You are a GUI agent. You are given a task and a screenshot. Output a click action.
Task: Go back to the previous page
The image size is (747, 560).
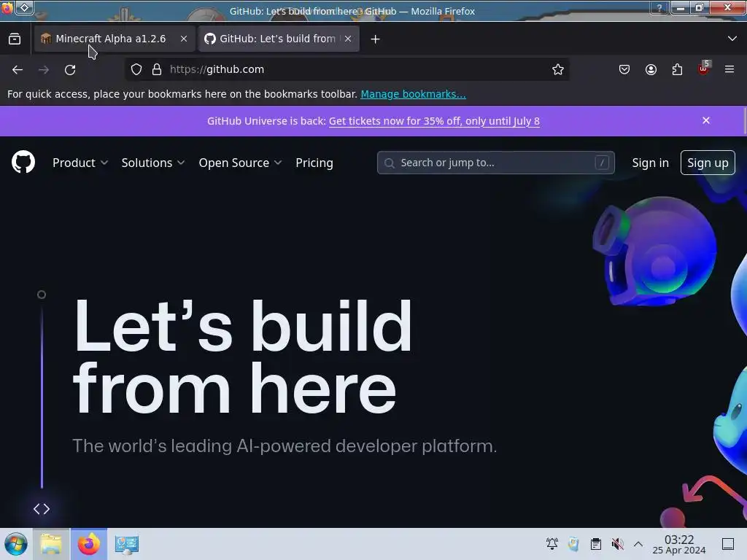pyautogui.click(x=18, y=69)
